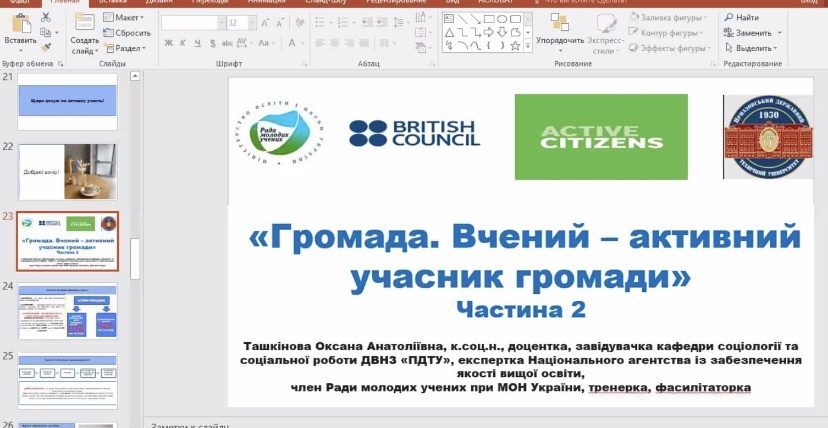Click the Replace (Заменить) button
The width and height of the screenshot is (828, 428).
753,32
